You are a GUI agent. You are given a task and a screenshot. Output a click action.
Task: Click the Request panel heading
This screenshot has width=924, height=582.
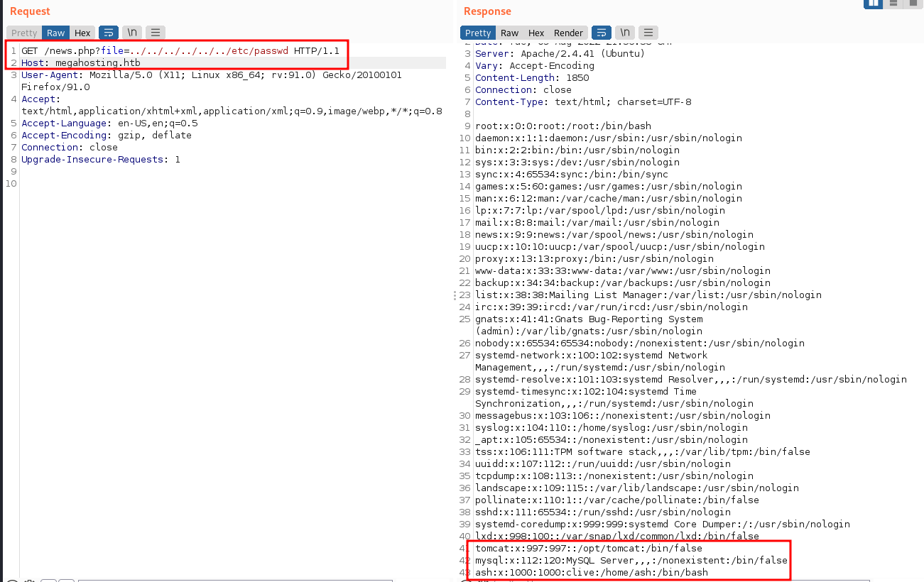pyautogui.click(x=30, y=11)
